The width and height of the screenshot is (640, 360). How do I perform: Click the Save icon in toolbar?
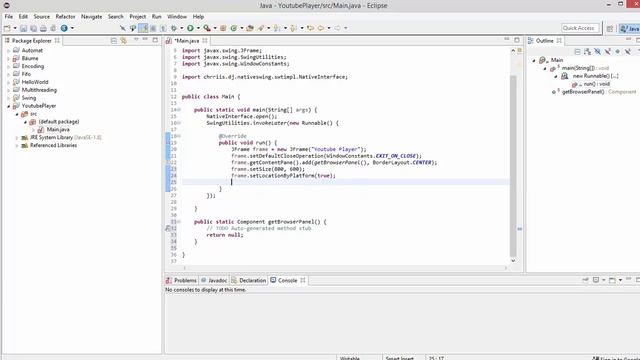[24, 28]
